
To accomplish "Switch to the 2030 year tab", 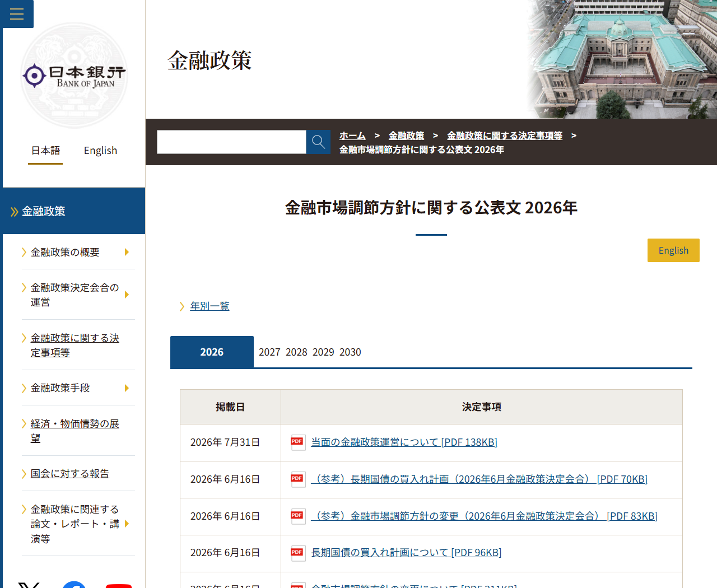I will coord(350,352).
